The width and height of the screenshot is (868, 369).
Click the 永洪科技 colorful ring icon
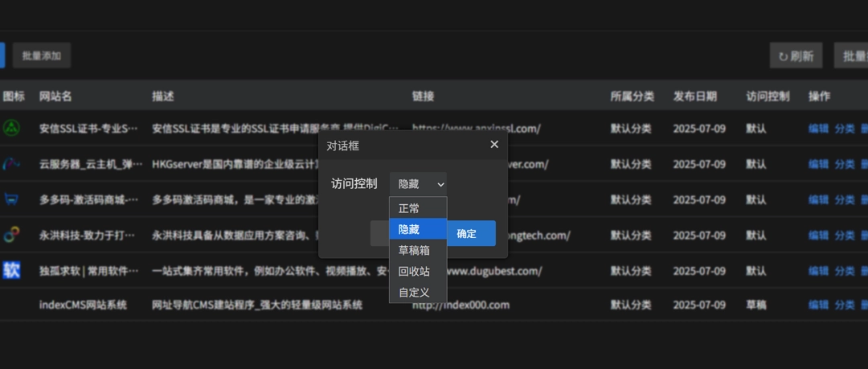pos(11,235)
